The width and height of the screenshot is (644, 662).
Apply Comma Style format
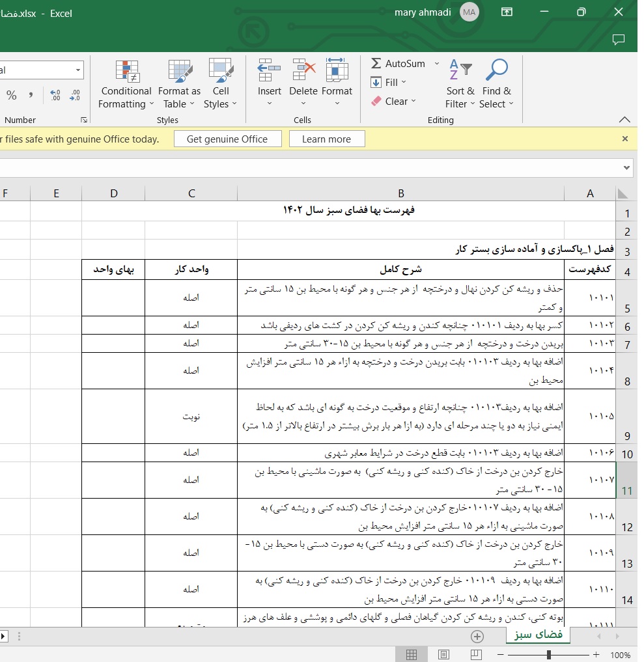click(31, 95)
